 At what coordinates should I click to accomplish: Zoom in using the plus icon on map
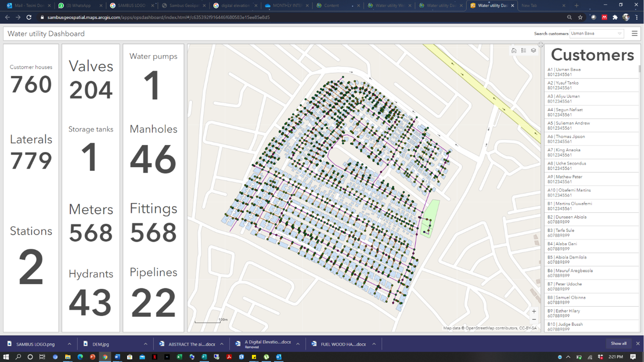[534, 311]
